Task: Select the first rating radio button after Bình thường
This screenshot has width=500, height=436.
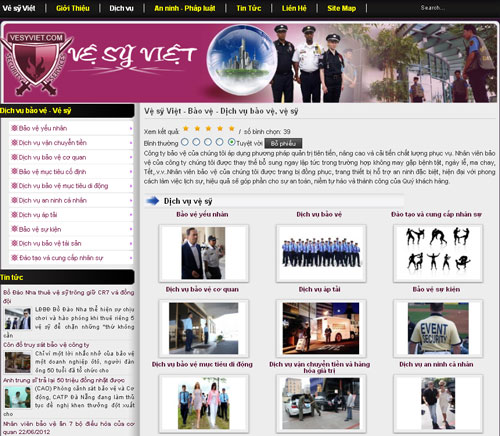Action: tap(185, 142)
